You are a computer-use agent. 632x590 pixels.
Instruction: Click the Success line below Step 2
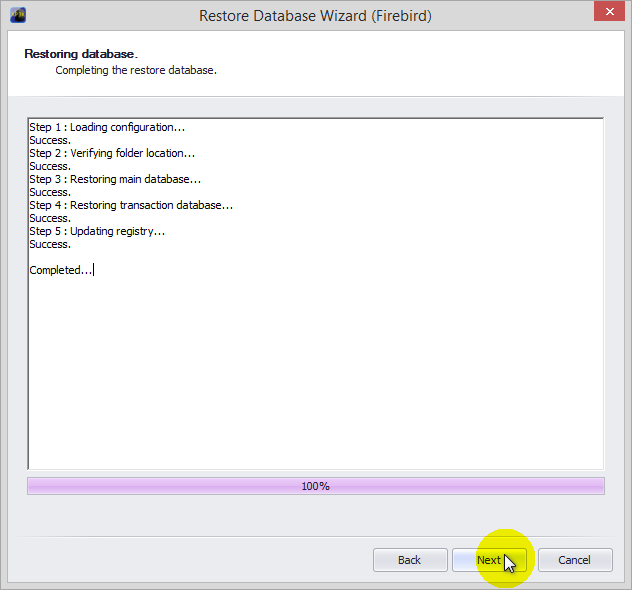pyautogui.click(x=50, y=166)
